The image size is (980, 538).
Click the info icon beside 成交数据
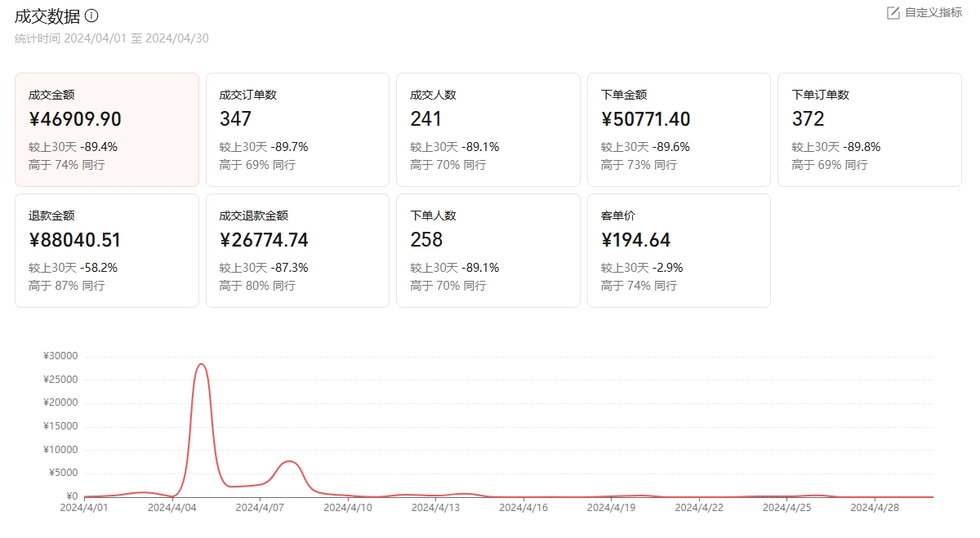(x=92, y=16)
